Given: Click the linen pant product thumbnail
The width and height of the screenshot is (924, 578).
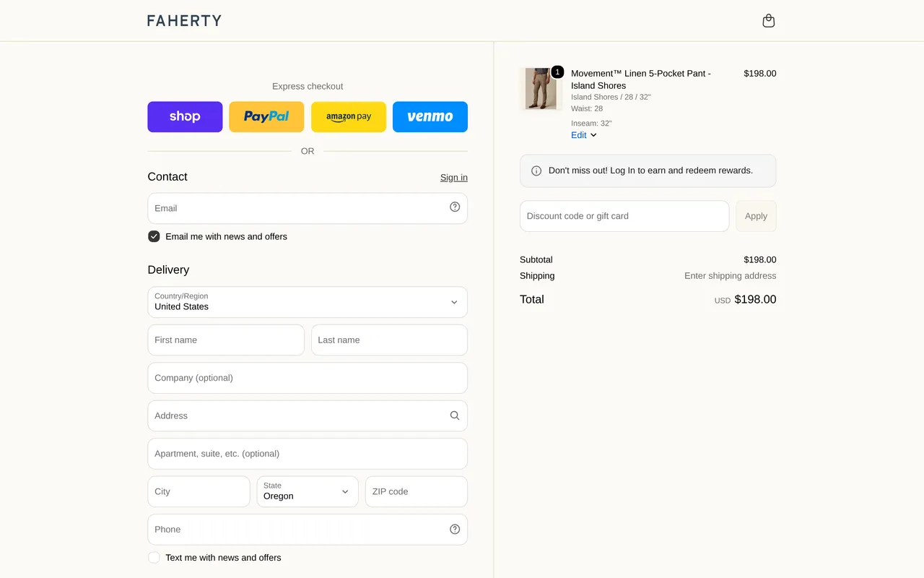Looking at the screenshot, I should tap(541, 89).
